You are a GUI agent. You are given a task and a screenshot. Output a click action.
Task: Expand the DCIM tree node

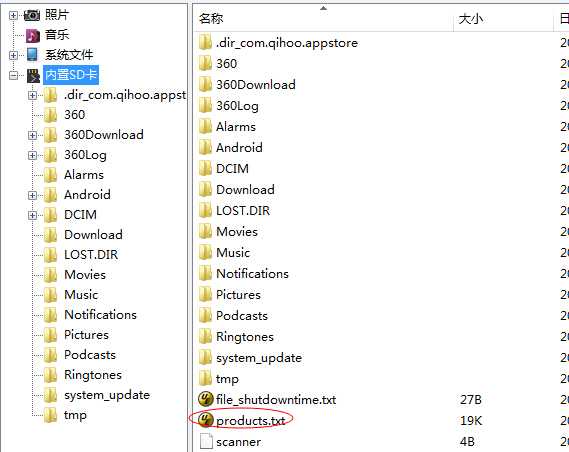pos(32,215)
